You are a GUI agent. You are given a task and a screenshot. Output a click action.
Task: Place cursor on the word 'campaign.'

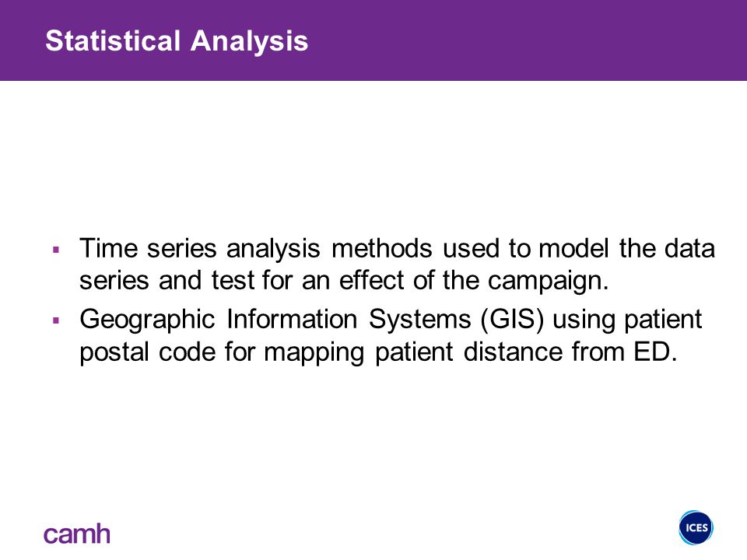pos(549,281)
